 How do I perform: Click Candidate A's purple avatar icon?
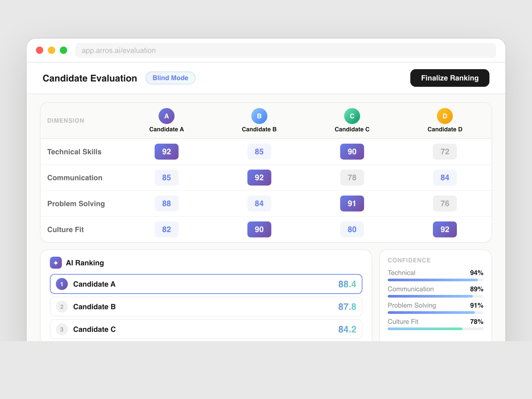coord(167,116)
